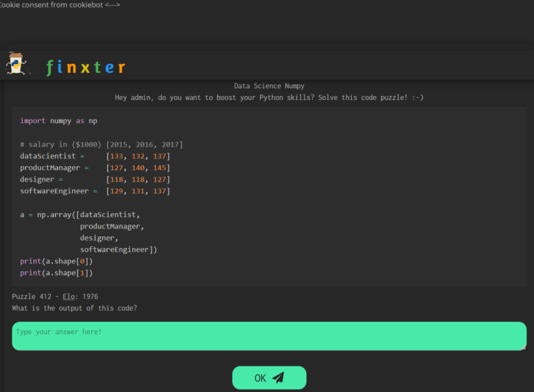Focus the 'Type your answer here!' field
534x392 pixels.
click(268, 336)
